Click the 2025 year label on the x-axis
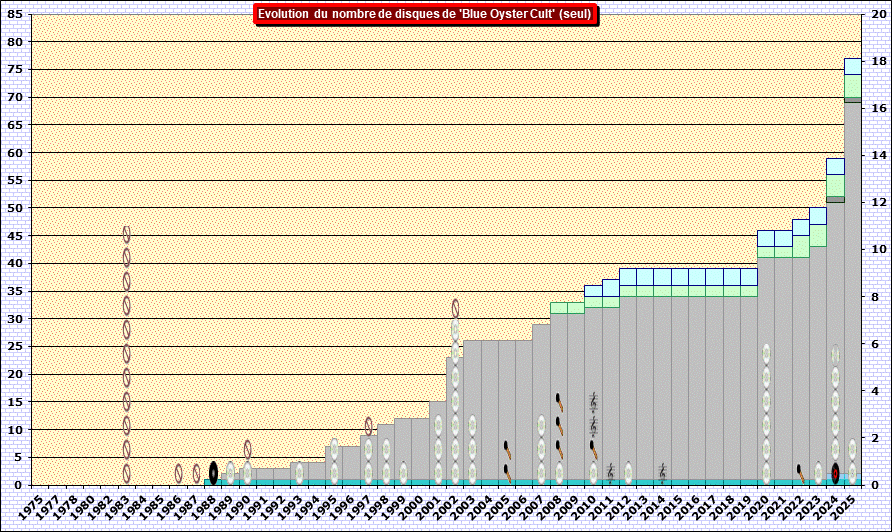 click(x=851, y=504)
